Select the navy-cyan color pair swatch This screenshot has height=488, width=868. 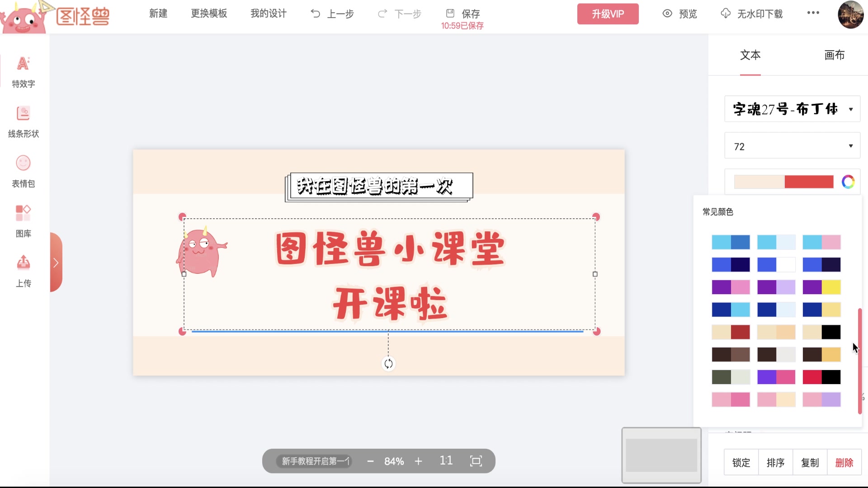click(x=731, y=310)
